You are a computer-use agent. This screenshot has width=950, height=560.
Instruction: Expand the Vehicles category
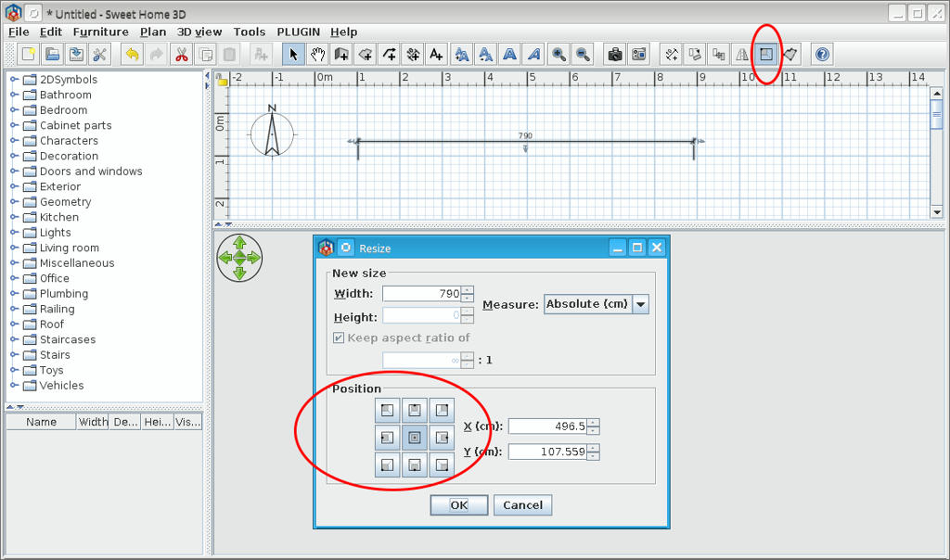pos(14,385)
